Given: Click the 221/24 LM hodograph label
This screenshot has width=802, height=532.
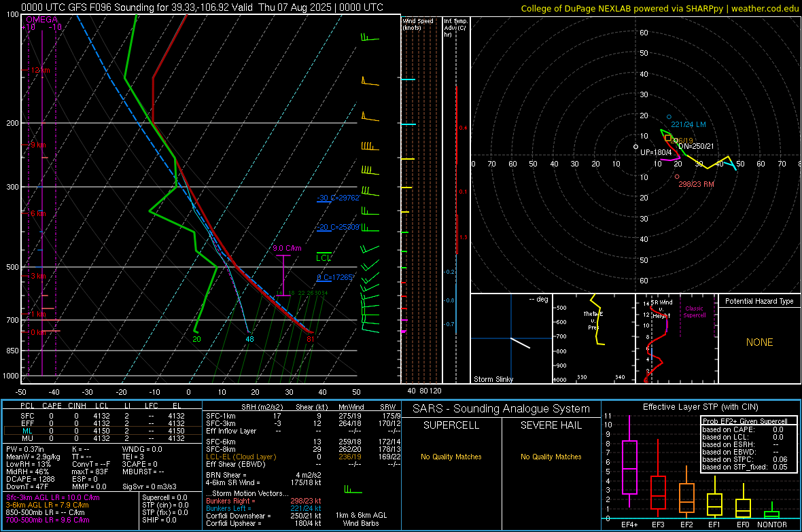Looking at the screenshot, I should (x=688, y=124).
